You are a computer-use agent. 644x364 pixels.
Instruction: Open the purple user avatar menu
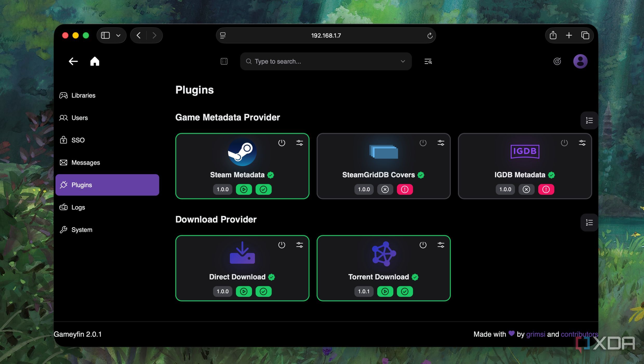click(x=580, y=61)
